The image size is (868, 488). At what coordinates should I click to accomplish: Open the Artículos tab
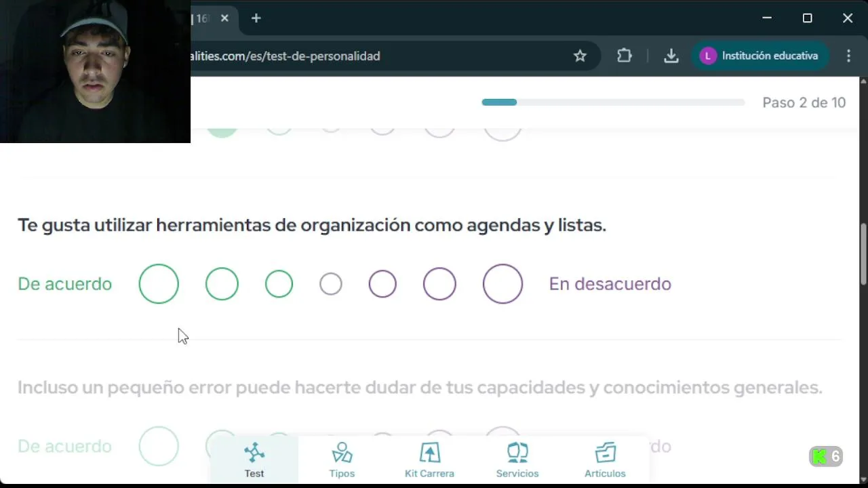click(x=605, y=460)
